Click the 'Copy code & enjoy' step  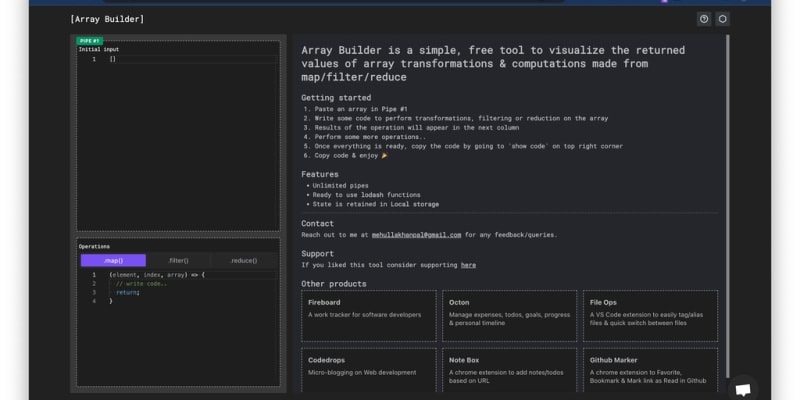(x=351, y=156)
